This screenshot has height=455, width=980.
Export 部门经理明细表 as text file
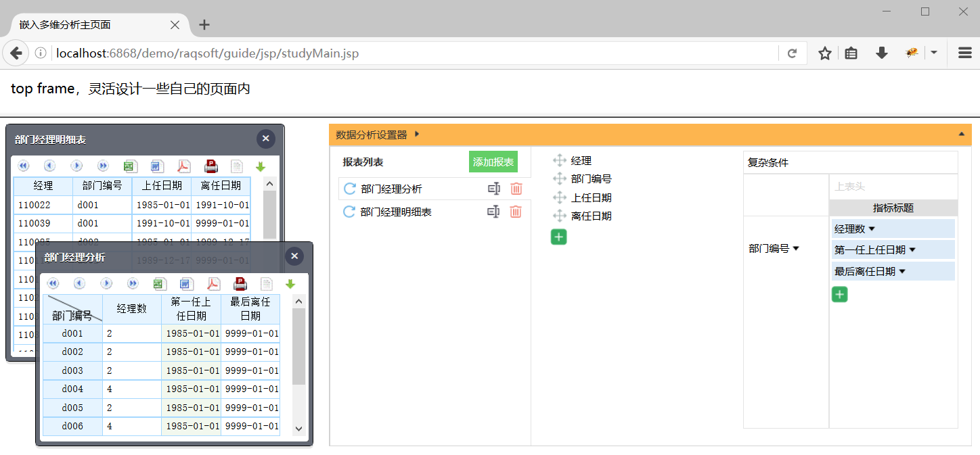(x=237, y=166)
